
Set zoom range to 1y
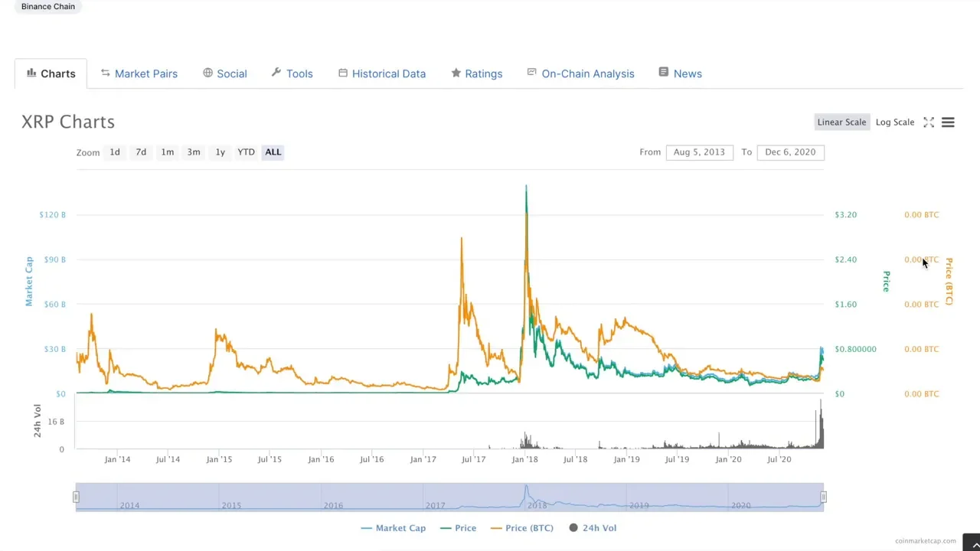[x=220, y=152]
